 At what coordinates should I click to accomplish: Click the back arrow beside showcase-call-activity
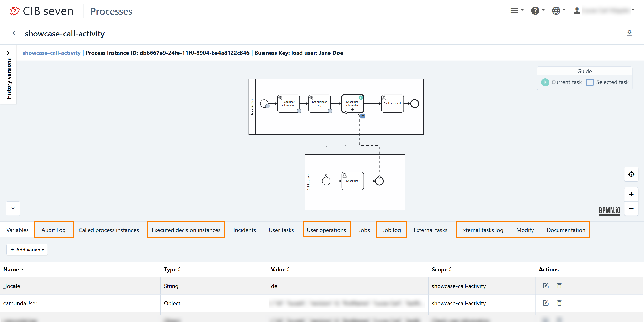(x=15, y=33)
